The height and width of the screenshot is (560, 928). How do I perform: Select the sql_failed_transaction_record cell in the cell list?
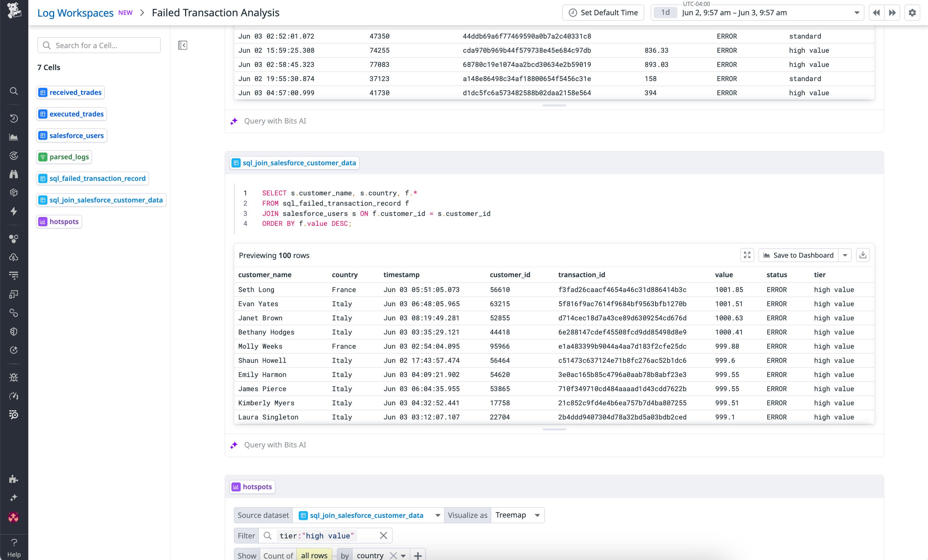point(92,178)
